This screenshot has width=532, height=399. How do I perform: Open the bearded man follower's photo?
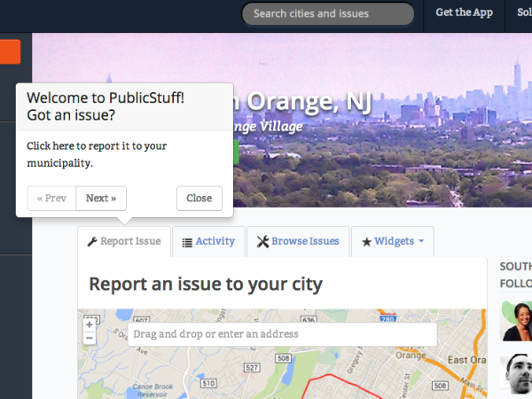(x=516, y=374)
